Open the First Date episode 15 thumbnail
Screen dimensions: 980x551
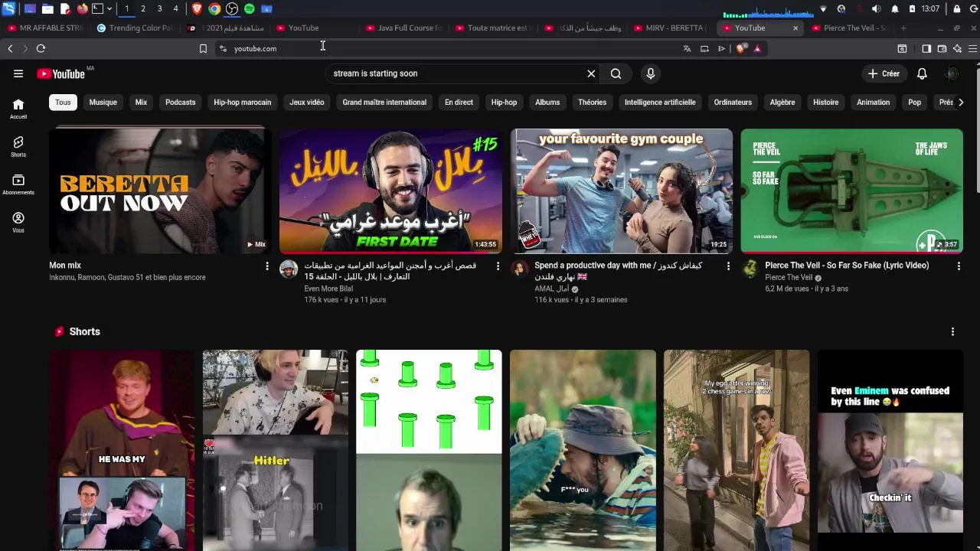point(390,191)
